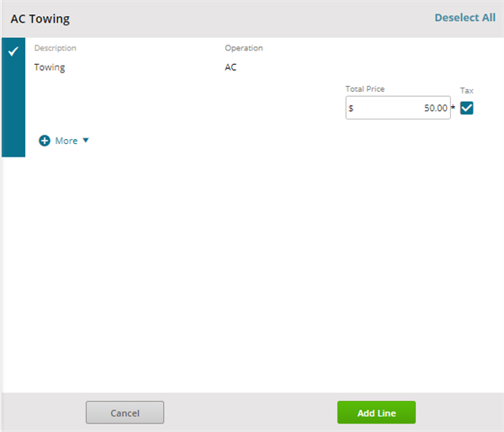Click the Cancel button
Image resolution: width=504 pixels, height=432 pixels.
[125, 413]
